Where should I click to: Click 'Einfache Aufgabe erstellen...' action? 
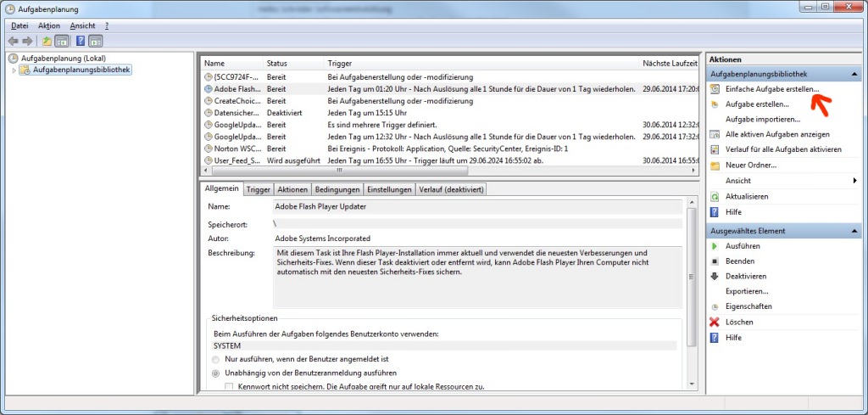772,89
